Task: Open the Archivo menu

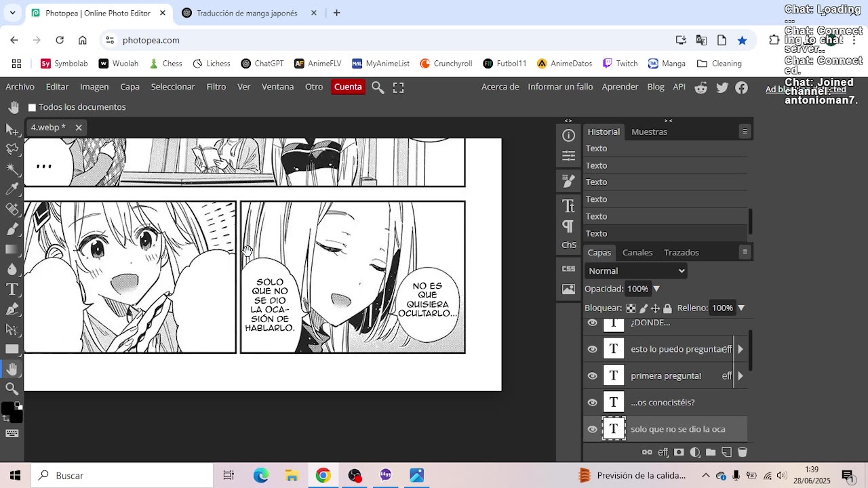Action: 20,87
